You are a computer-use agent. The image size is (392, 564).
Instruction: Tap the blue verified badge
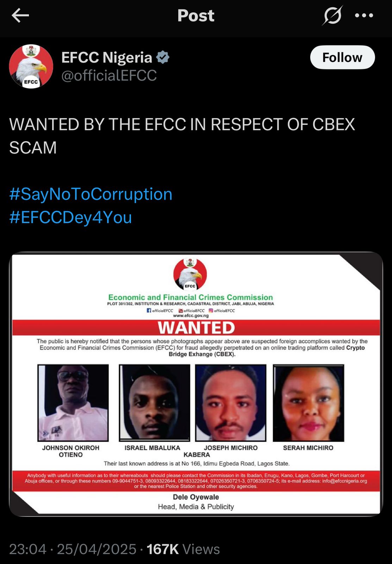coord(163,57)
